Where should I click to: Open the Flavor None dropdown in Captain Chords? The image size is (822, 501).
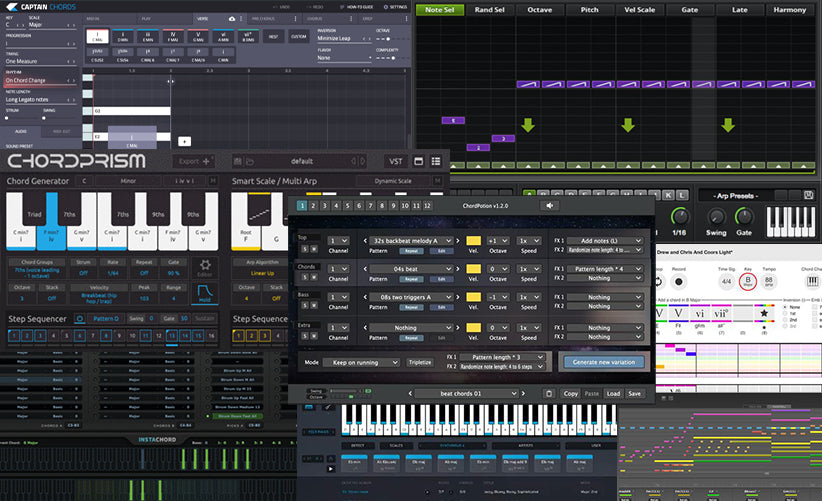[344, 58]
